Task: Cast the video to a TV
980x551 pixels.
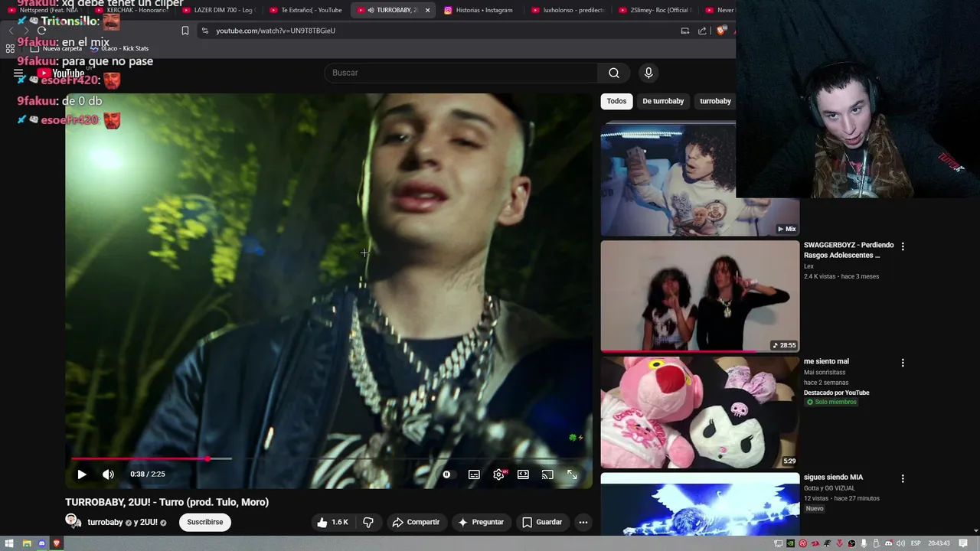Action: (x=547, y=474)
